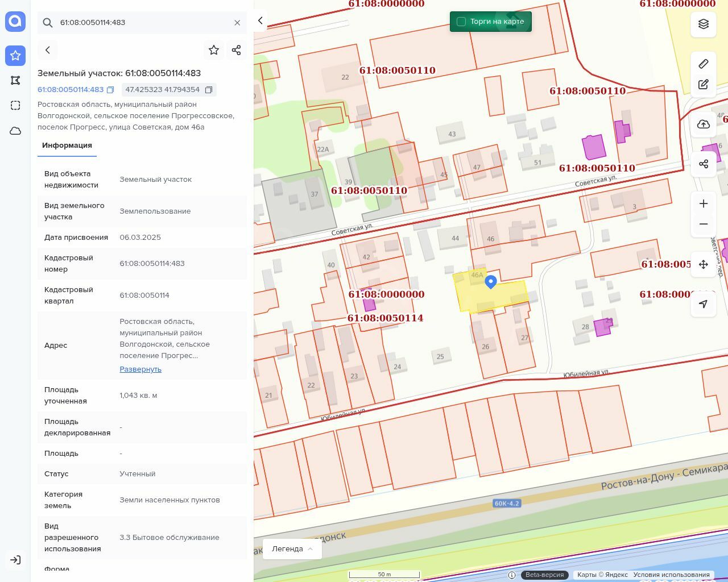Expand the Легенда panel
The image size is (728, 582).
pos(292,548)
